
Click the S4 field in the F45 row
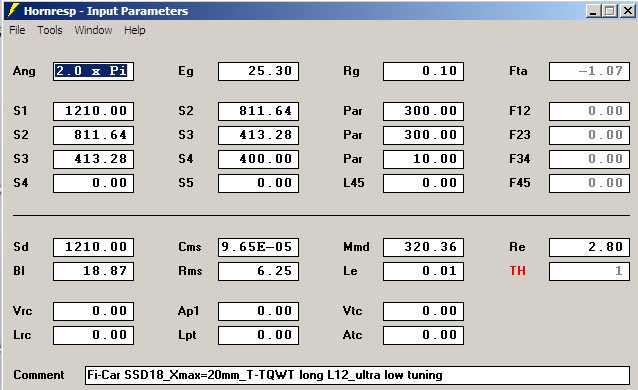[x=93, y=183]
